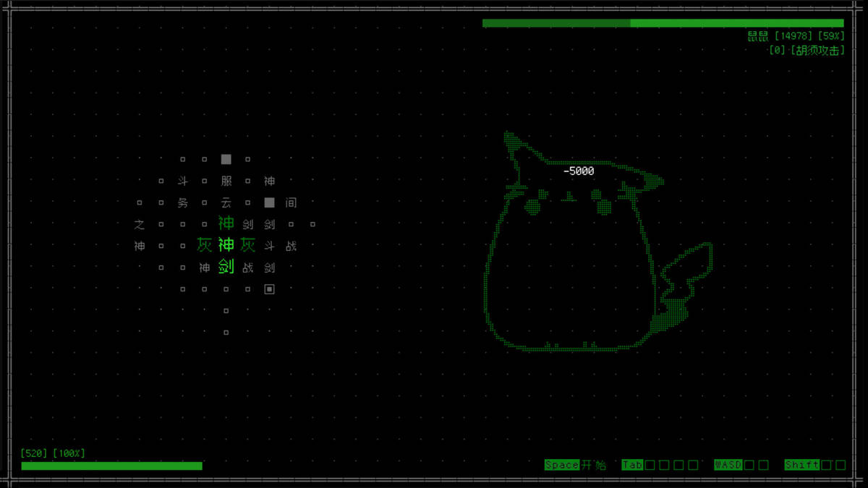Pick the green 灰 tile left of 斗
868x488 pixels.
coord(248,245)
